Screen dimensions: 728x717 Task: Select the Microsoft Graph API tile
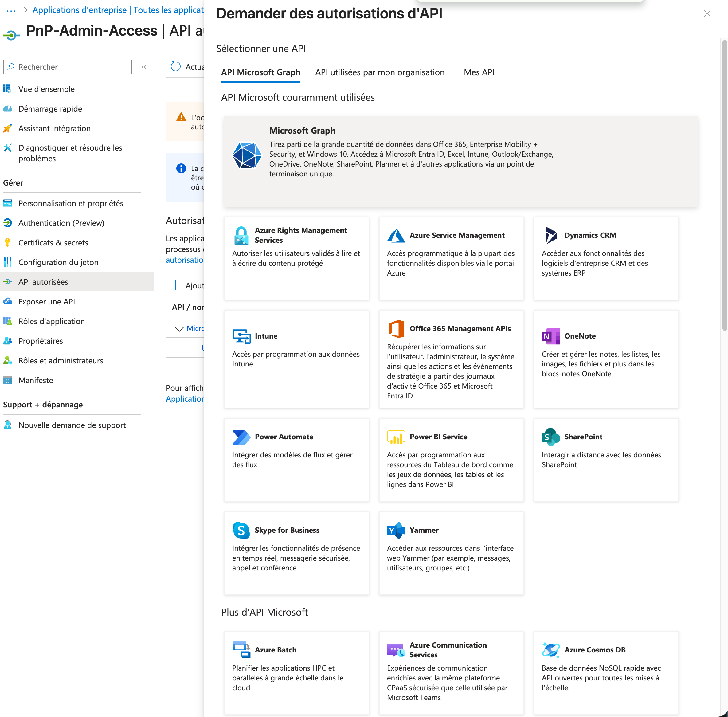pos(460,161)
